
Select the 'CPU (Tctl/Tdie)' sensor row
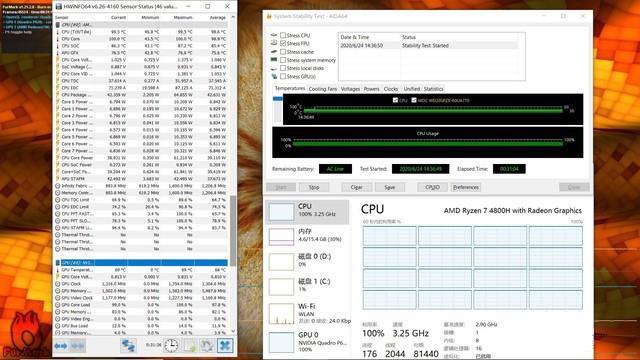(141, 32)
